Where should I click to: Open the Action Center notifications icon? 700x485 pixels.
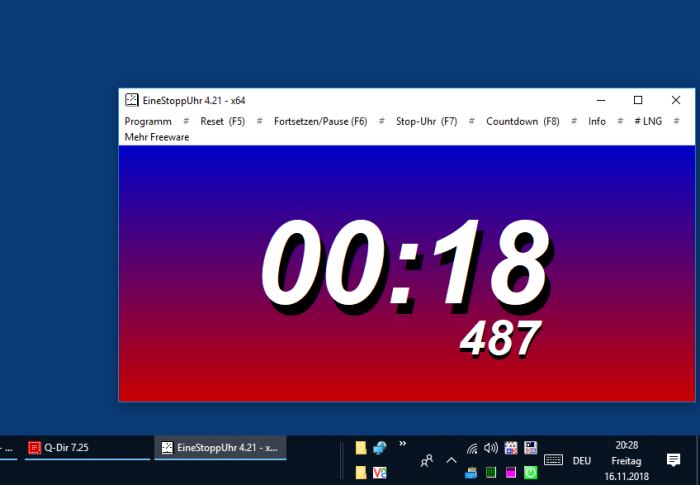[673, 460]
